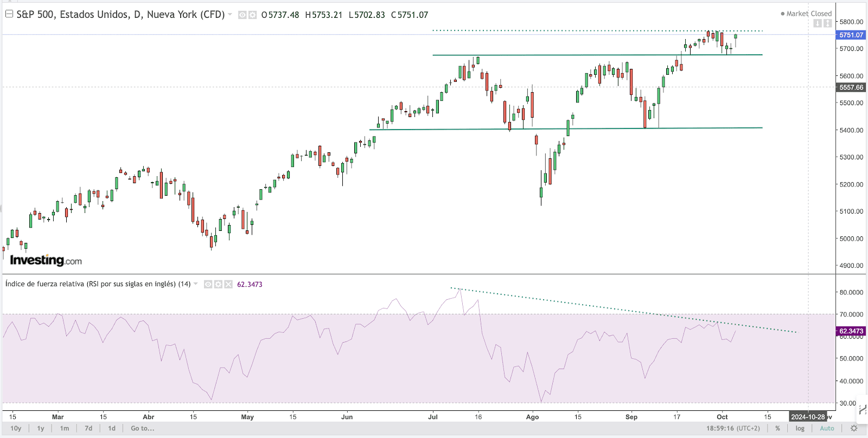Toggle log scale mode

(800, 428)
